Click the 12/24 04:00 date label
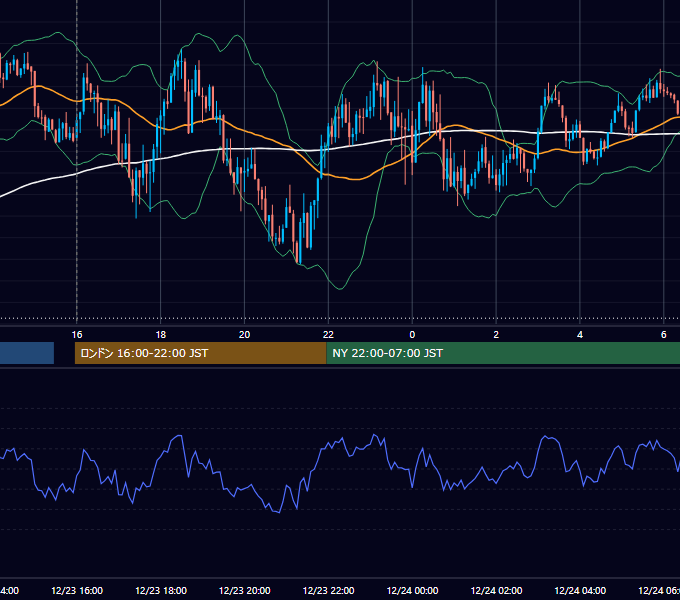 tap(580, 590)
